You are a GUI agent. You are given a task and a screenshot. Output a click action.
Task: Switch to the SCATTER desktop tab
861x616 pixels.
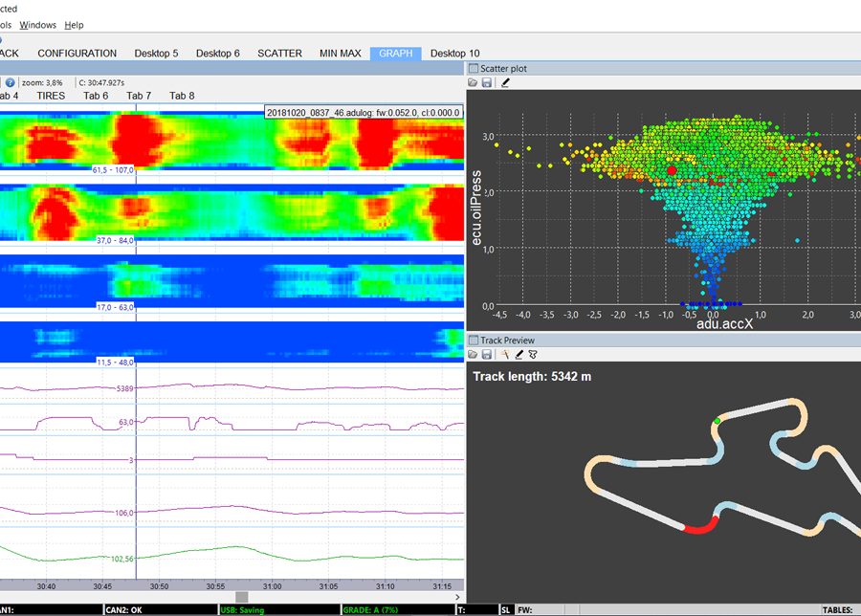point(279,54)
